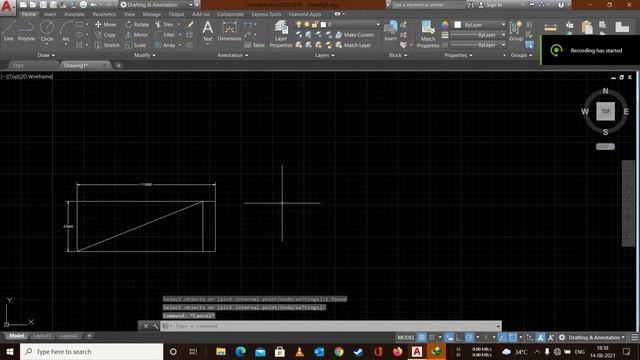Viewport: 640px width, 360px height.
Task: Open the View ribbon tab
Action: (x=129, y=14)
